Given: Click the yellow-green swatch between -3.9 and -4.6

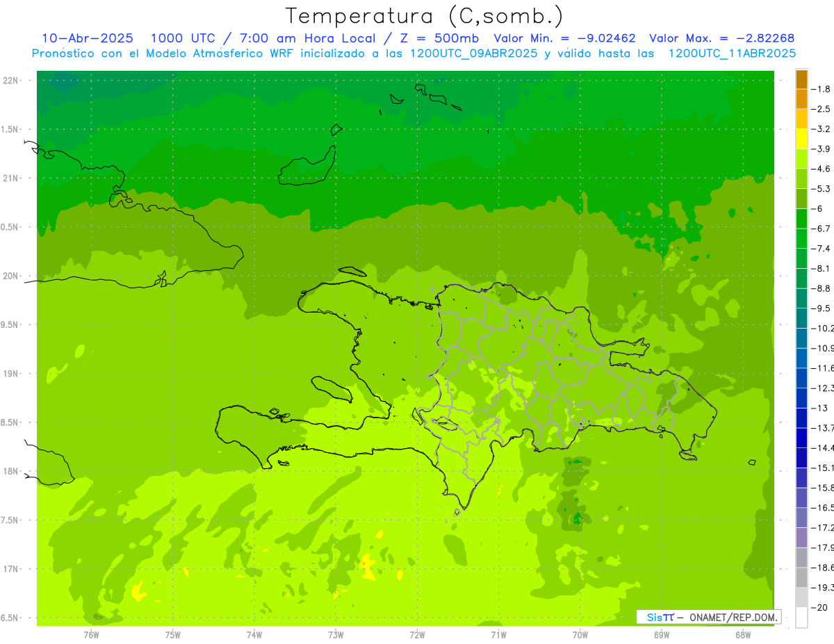Looking at the screenshot, I should pyautogui.click(x=801, y=159).
